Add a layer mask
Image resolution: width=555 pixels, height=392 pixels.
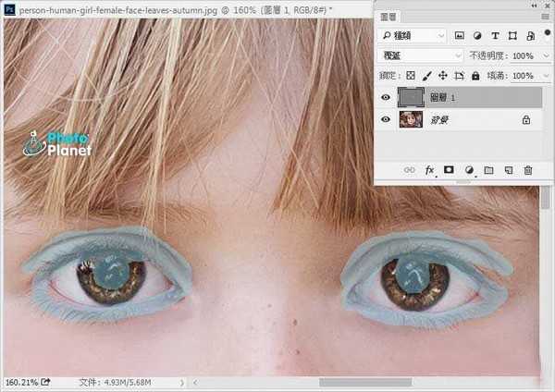pos(449,170)
